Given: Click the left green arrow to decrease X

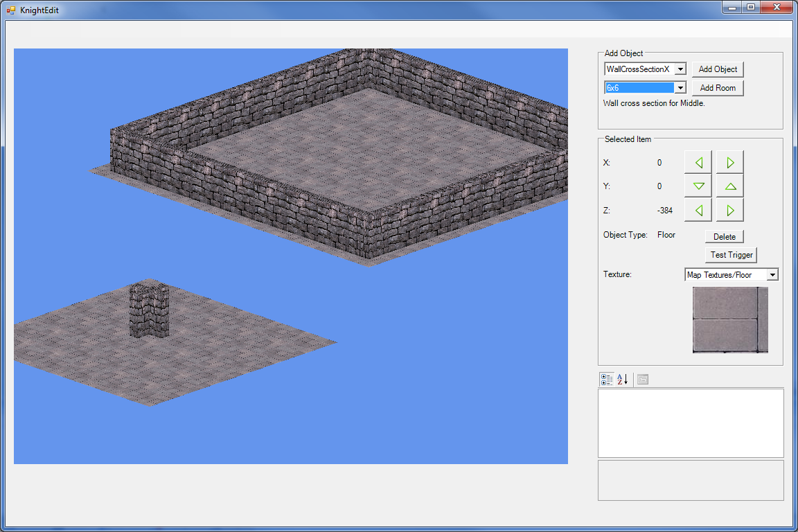Looking at the screenshot, I should [698, 161].
